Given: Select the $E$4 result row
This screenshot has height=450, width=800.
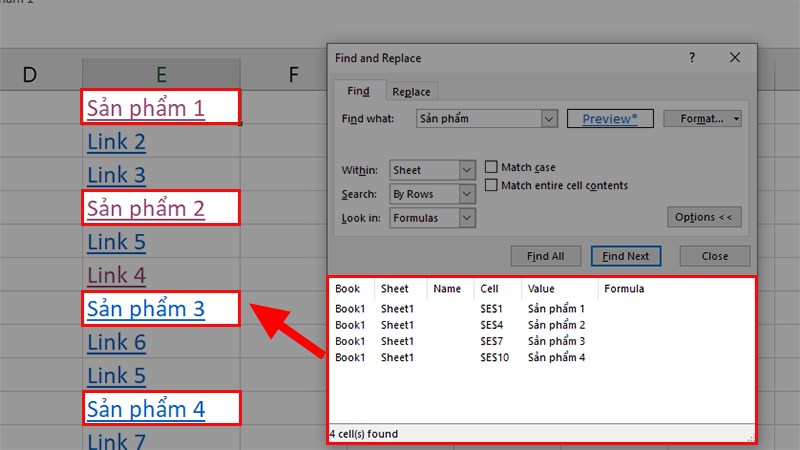Looking at the screenshot, I should pyautogui.click(x=490, y=325).
